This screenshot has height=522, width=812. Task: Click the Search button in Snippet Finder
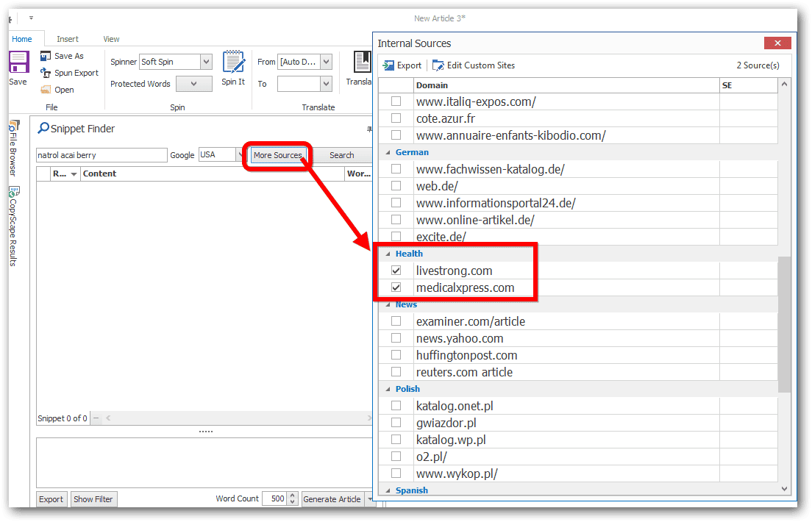click(342, 155)
